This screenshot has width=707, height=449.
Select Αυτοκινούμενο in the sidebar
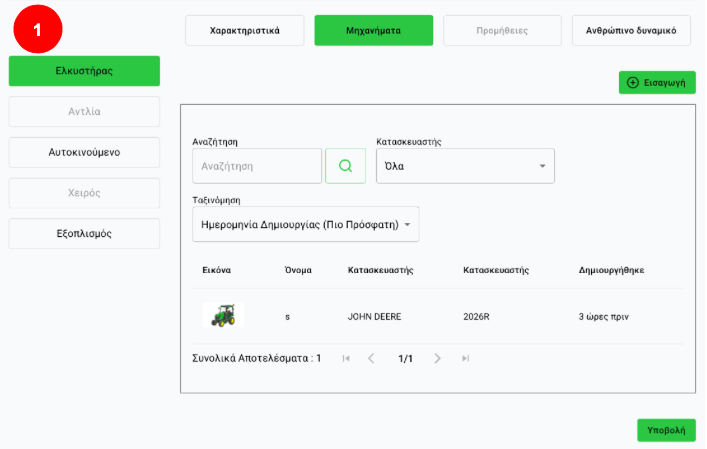84,153
